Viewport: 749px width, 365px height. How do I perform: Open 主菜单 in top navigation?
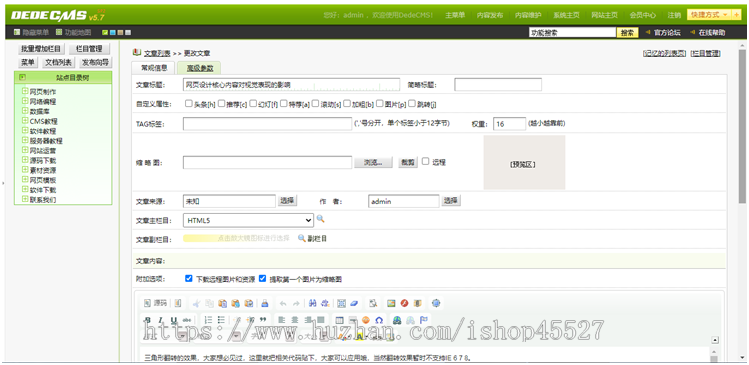pyautogui.click(x=455, y=15)
